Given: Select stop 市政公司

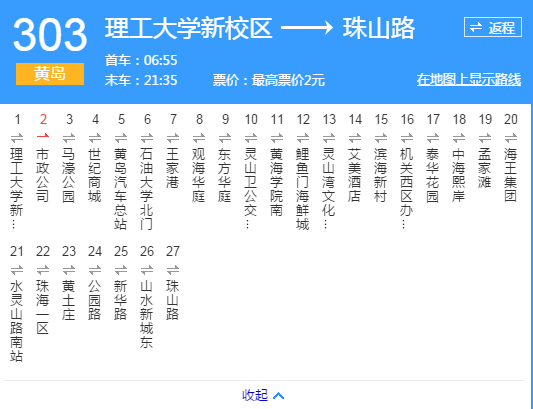Looking at the screenshot, I should tap(42, 175).
